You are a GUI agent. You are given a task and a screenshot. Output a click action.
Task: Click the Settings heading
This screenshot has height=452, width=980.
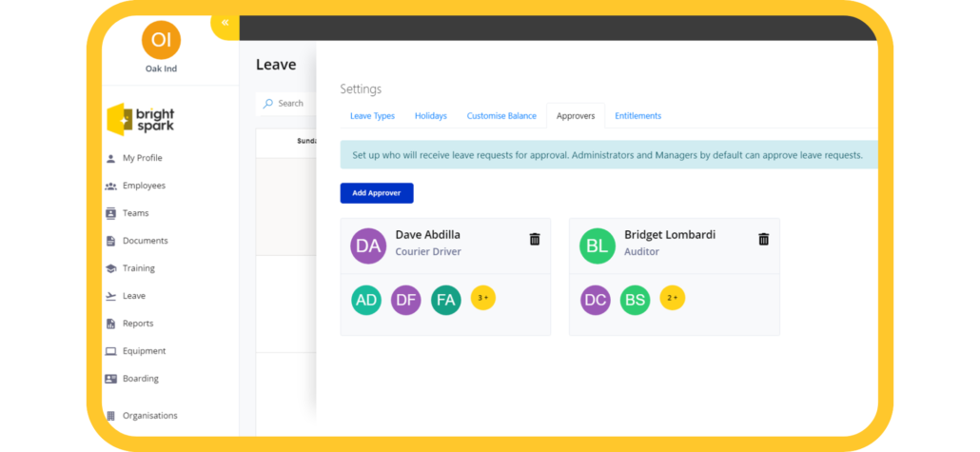point(361,89)
